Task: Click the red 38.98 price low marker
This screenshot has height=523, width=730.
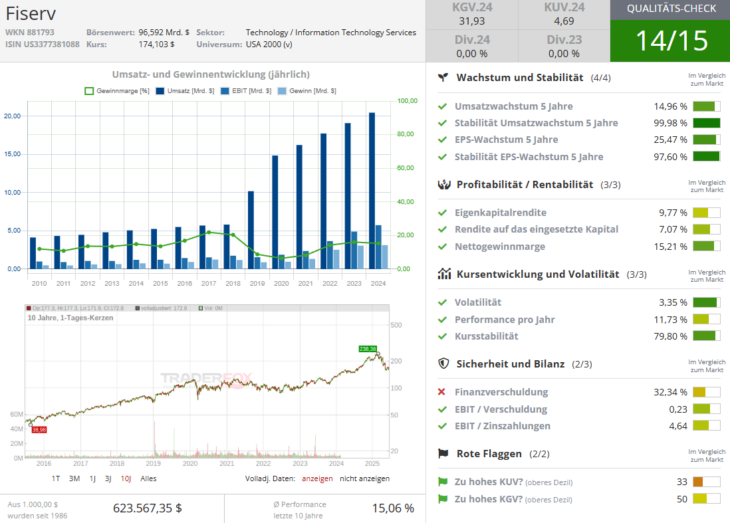Action: 39,430
